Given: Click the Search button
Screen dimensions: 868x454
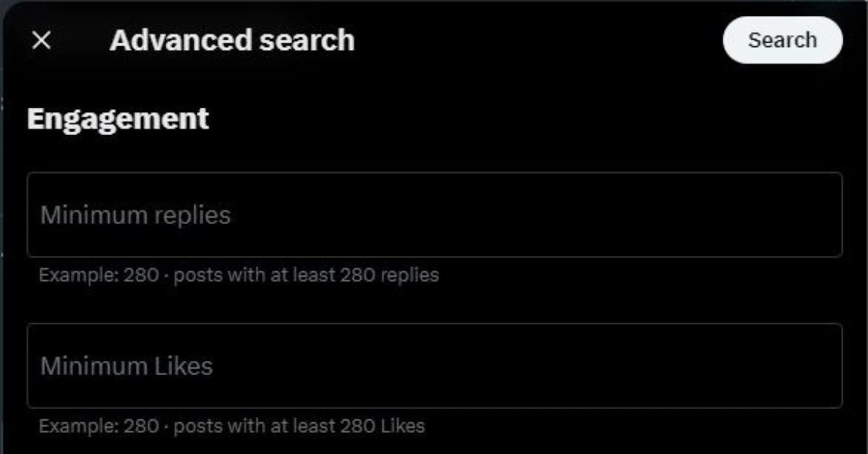Looking at the screenshot, I should (782, 40).
